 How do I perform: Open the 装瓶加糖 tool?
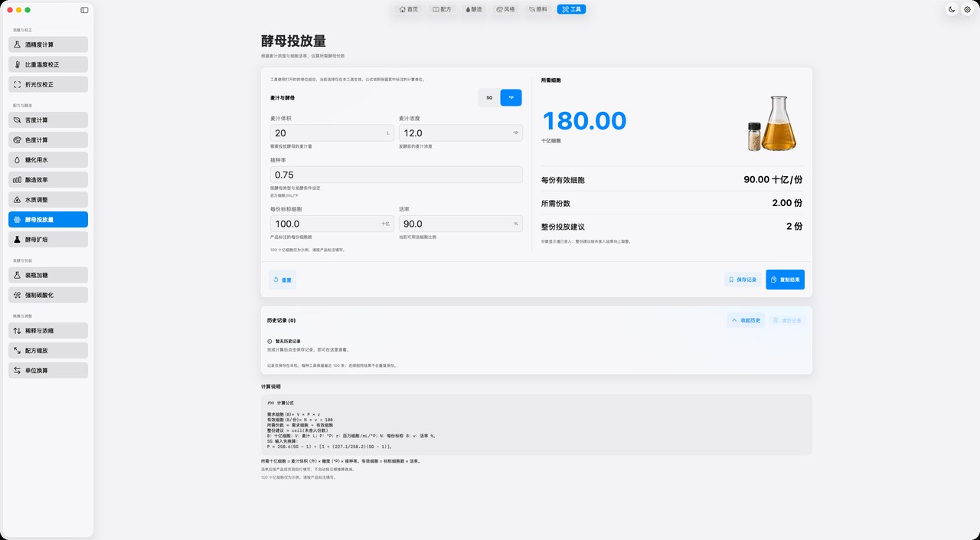48,275
